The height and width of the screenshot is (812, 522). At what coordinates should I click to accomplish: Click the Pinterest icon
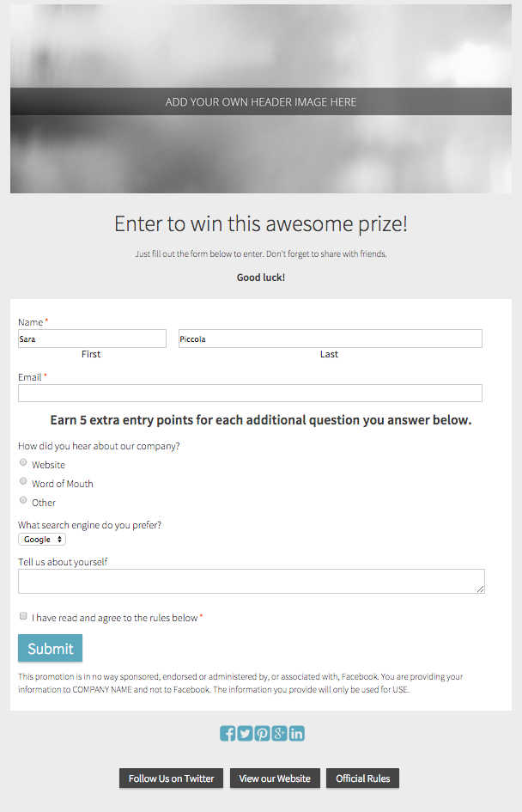(x=262, y=733)
